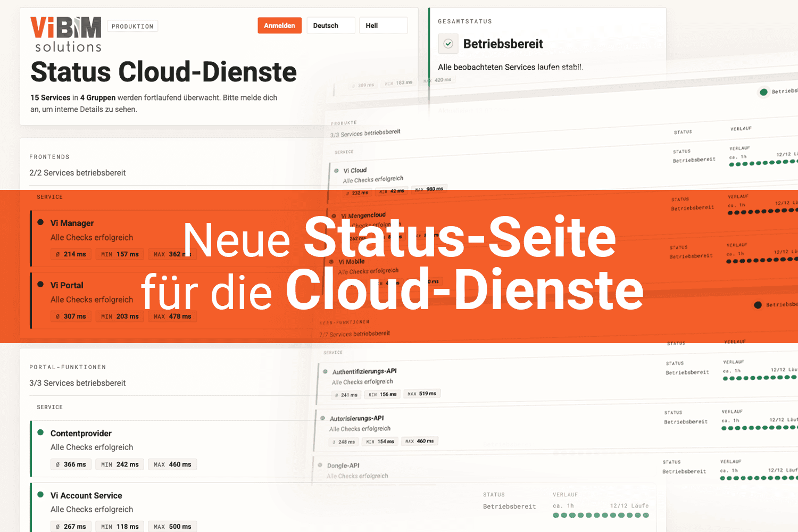Viewport: 798px width, 532px height.
Task: Click the Betriebsbereit checkmark icon
Action: [x=448, y=44]
